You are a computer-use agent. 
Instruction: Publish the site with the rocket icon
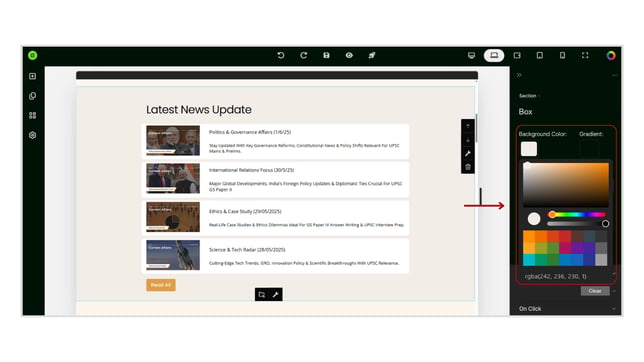pos(372,55)
